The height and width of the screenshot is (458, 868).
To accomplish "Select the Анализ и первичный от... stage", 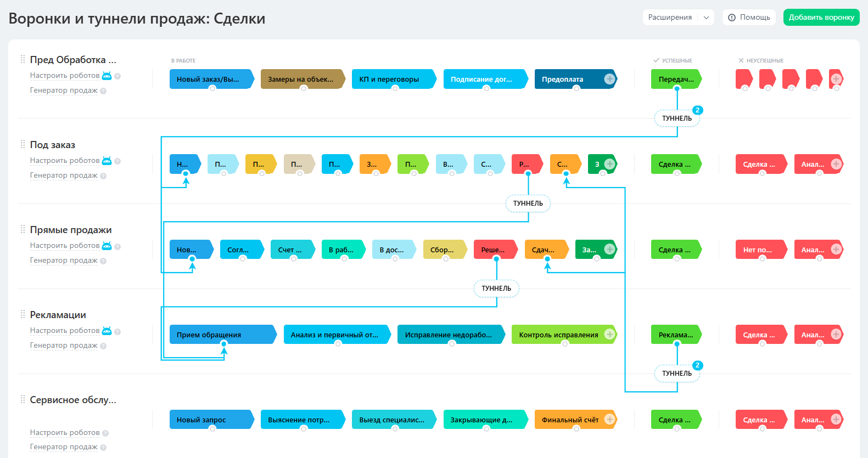I will pyautogui.click(x=337, y=335).
